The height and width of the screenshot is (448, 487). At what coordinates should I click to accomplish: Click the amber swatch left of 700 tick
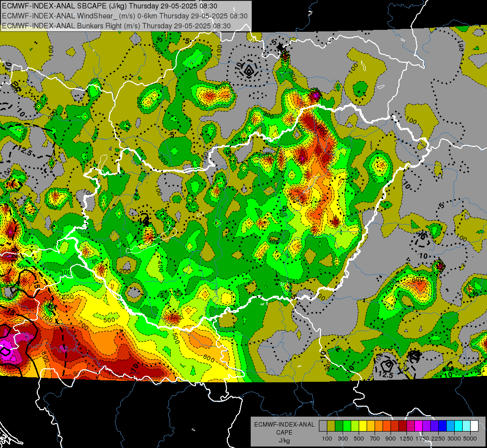371,426
